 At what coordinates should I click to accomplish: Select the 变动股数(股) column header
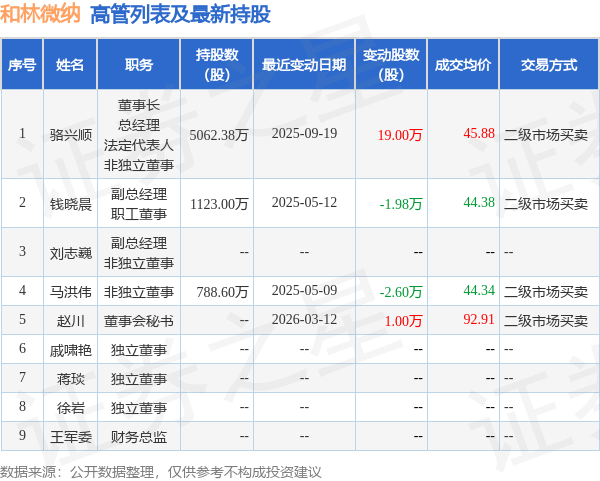click(x=391, y=65)
